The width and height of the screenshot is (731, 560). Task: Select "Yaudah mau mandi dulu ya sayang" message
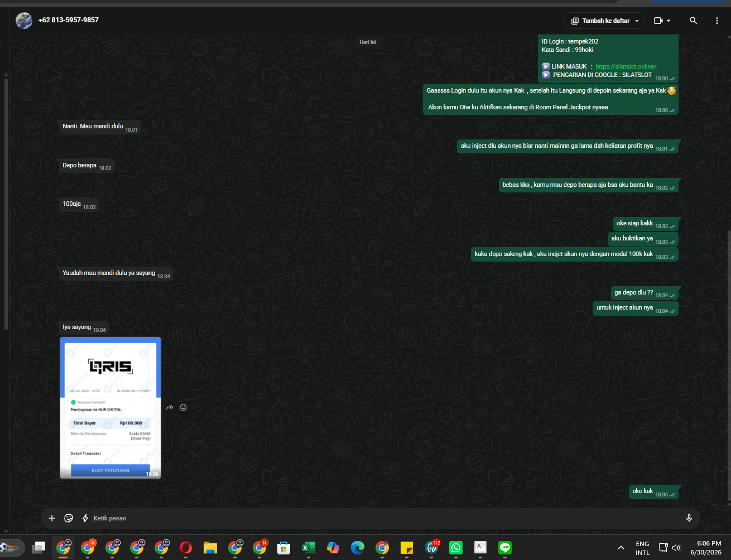pos(116,273)
